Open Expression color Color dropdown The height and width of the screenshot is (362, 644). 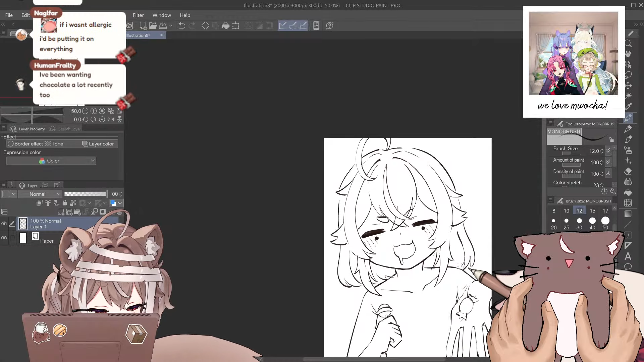point(51,161)
